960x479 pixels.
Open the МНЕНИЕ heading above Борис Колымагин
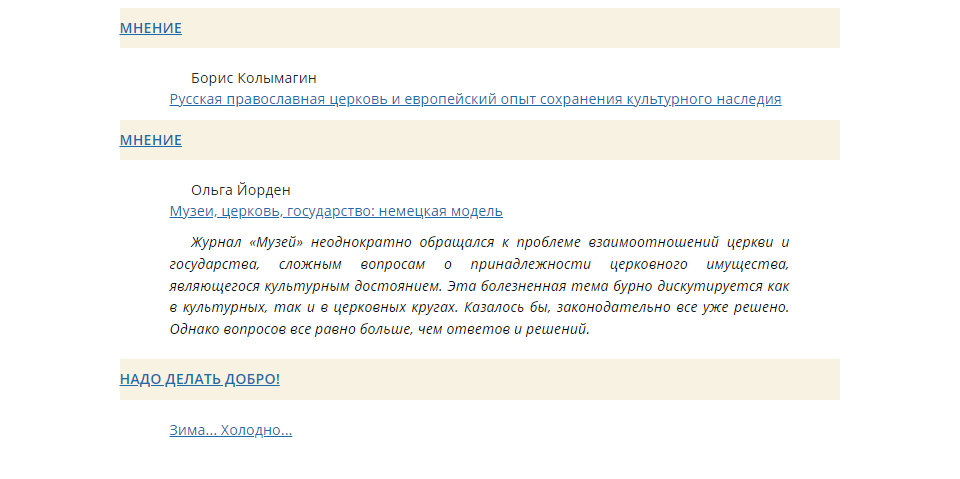click(x=151, y=28)
